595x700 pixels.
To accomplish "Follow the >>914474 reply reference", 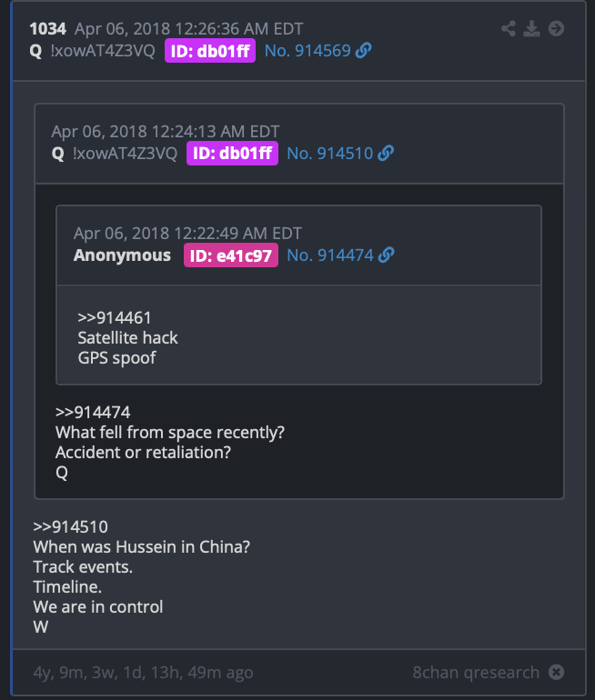I will [93, 413].
